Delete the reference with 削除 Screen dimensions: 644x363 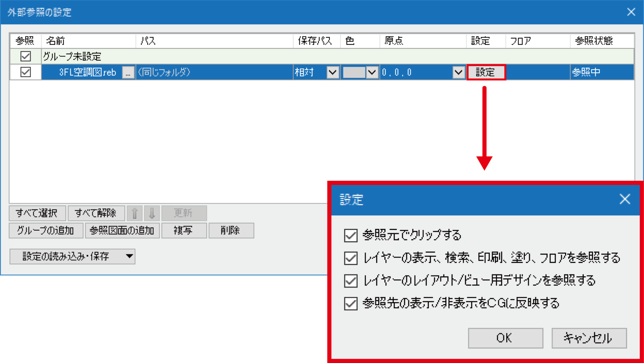pyautogui.click(x=231, y=230)
